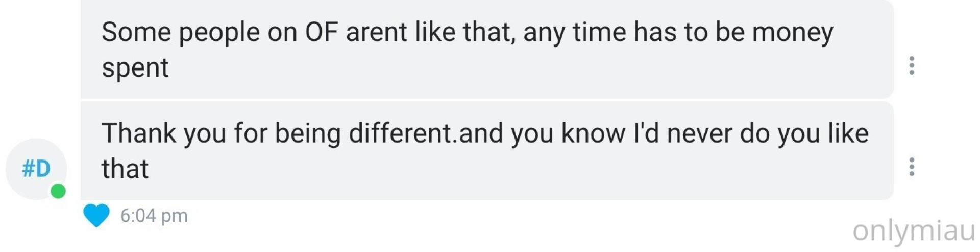This screenshot has width=980, height=252.
Task: Click the "#D" initials text
Action: tap(36, 168)
